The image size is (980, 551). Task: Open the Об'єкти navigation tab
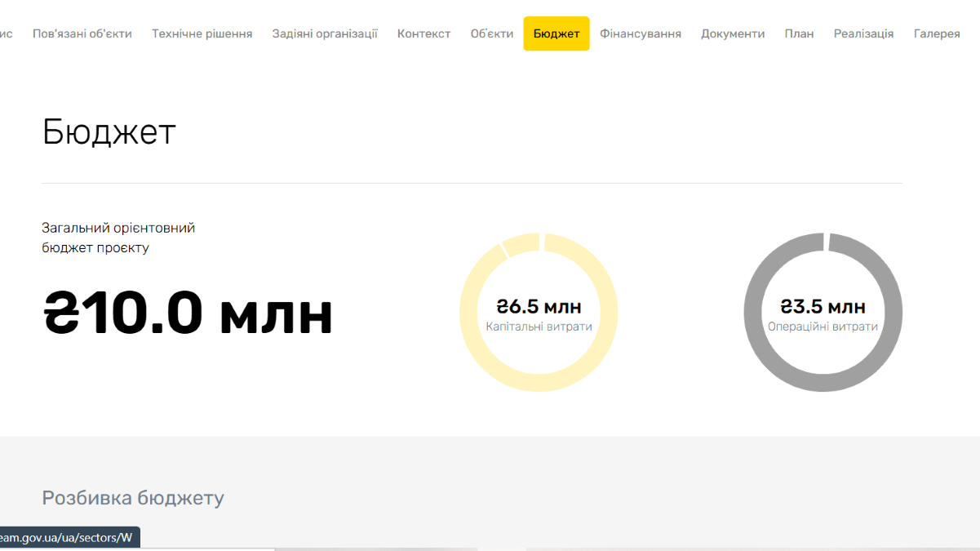(x=492, y=33)
